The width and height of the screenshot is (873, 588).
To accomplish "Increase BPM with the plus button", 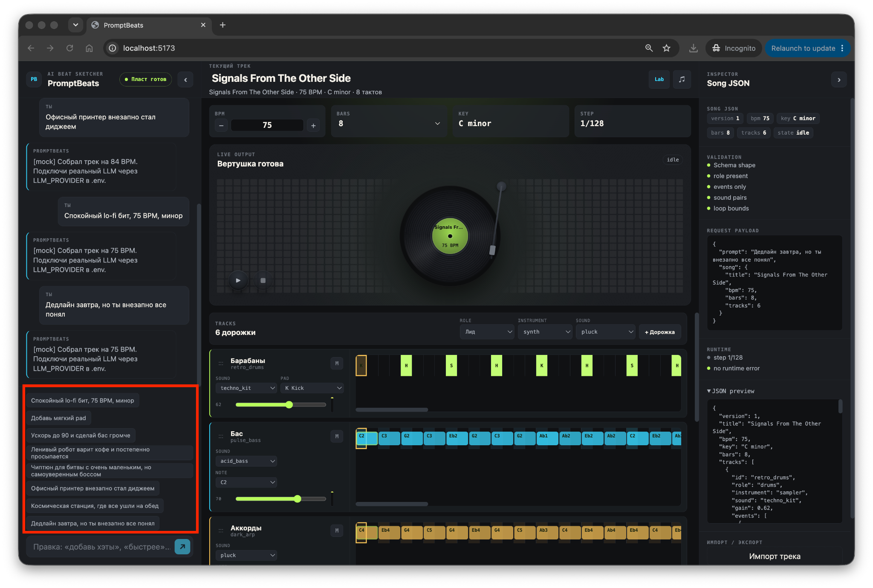I will [x=313, y=125].
